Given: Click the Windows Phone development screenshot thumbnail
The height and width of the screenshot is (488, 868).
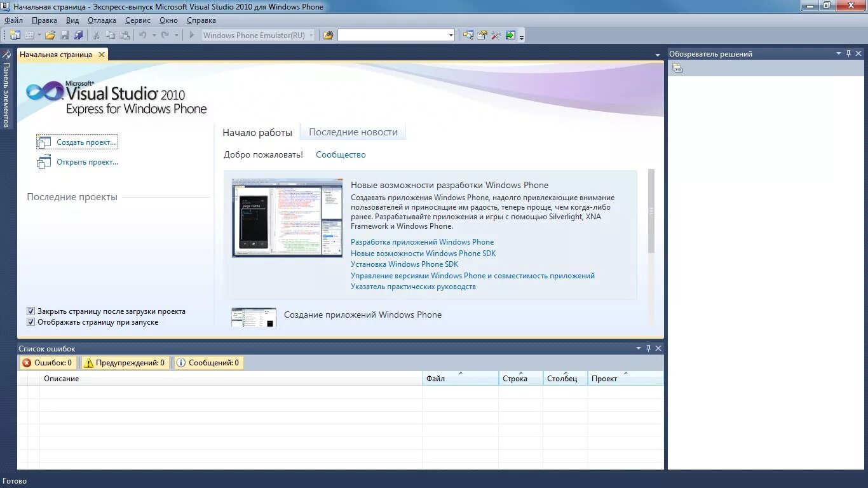Looking at the screenshot, I should pos(287,218).
